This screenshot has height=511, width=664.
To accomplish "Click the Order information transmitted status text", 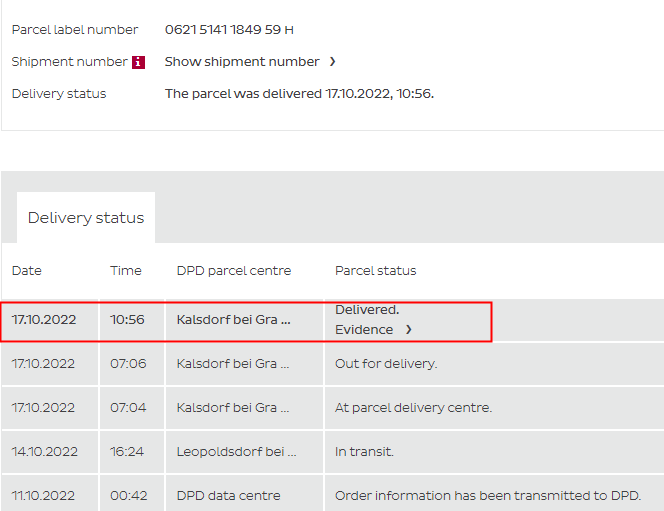I will pos(488,496).
